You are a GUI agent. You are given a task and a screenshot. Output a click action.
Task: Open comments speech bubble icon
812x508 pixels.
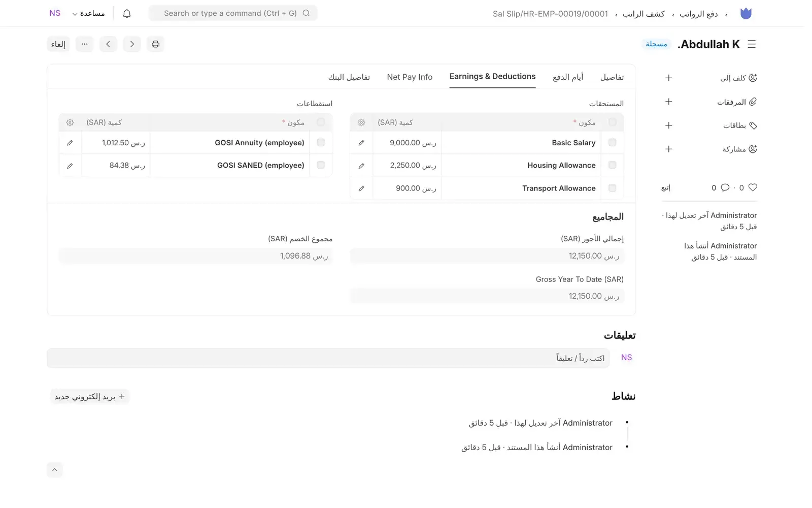tap(725, 187)
